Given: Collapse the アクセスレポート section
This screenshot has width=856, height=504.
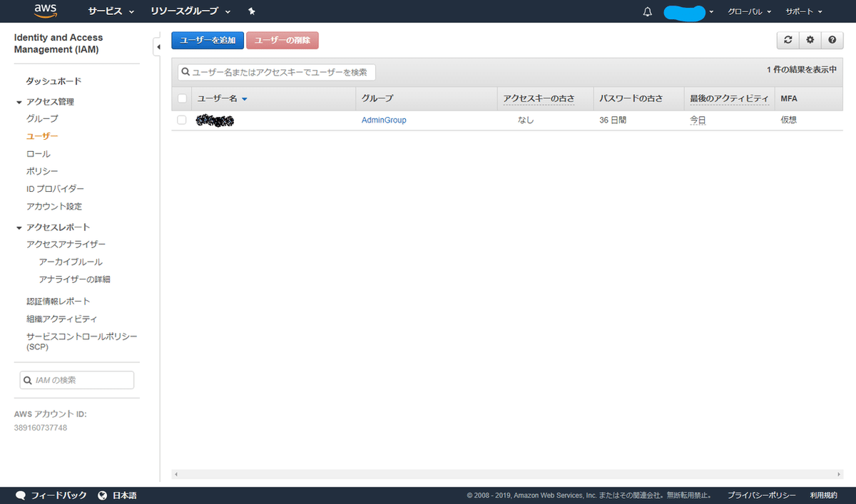Looking at the screenshot, I should pos(19,227).
